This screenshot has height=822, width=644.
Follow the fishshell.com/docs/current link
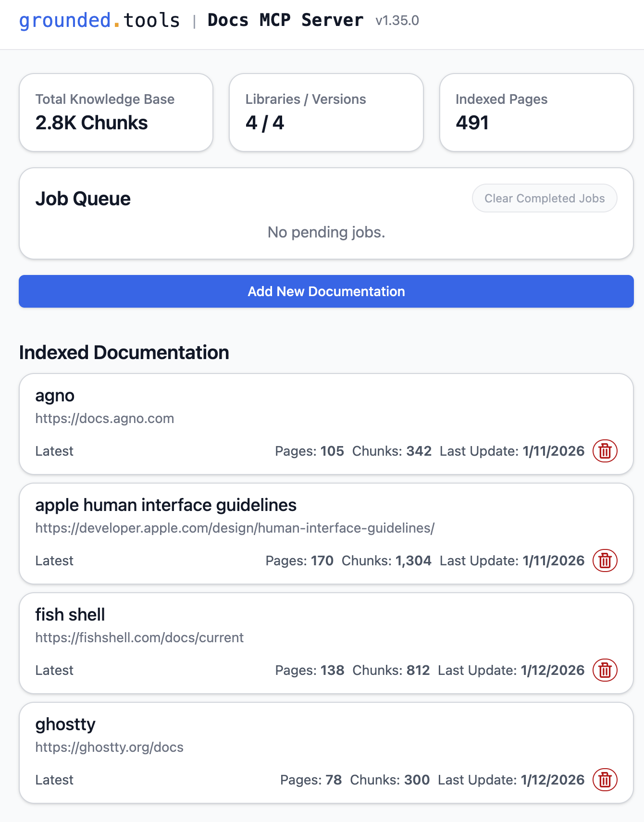[139, 637]
